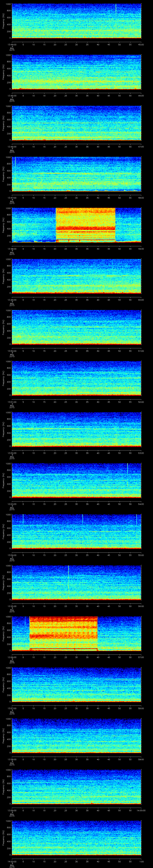The image size is (153, 868).
Task: Click the '13:44:00' start time label
Action: coord(12,44)
